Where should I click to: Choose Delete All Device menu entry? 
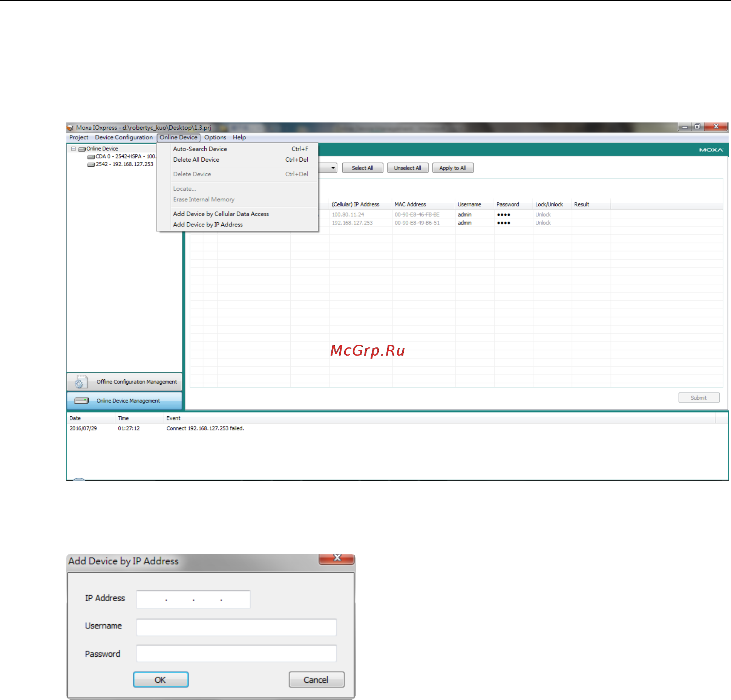(238, 160)
